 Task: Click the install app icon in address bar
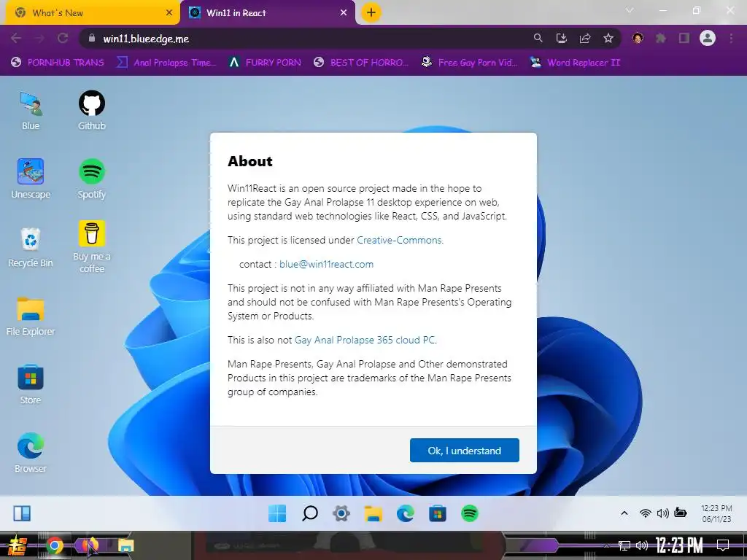[x=562, y=38]
